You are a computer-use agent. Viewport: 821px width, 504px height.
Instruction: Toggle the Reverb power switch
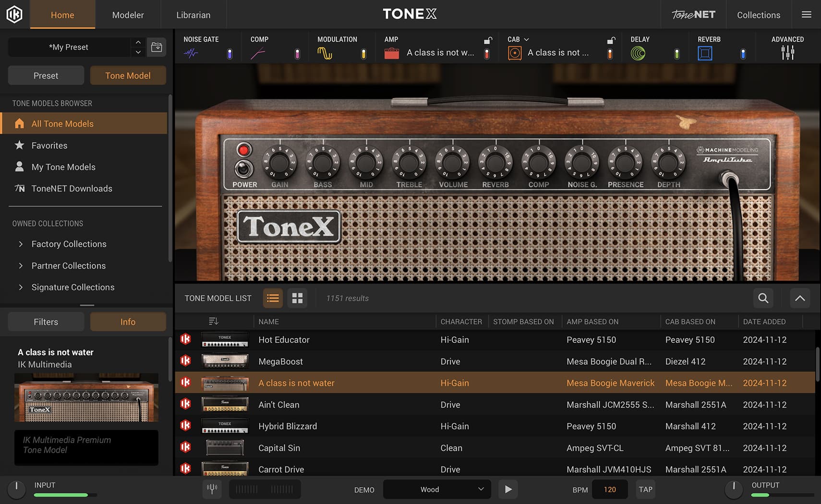click(x=743, y=54)
